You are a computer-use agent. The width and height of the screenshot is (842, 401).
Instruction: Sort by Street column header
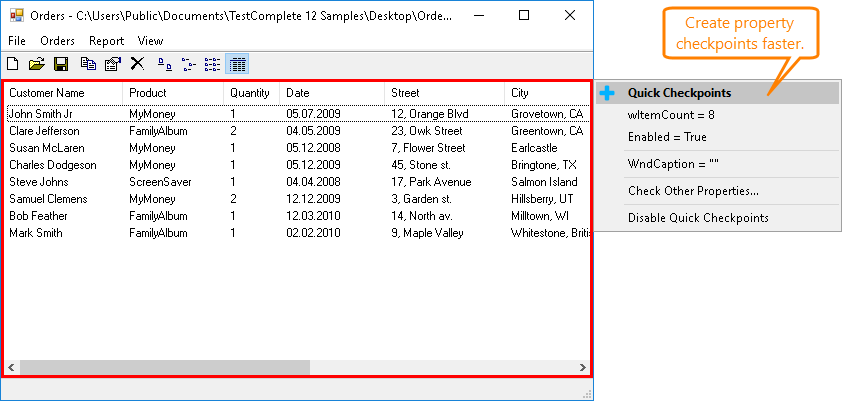(x=445, y=93)
